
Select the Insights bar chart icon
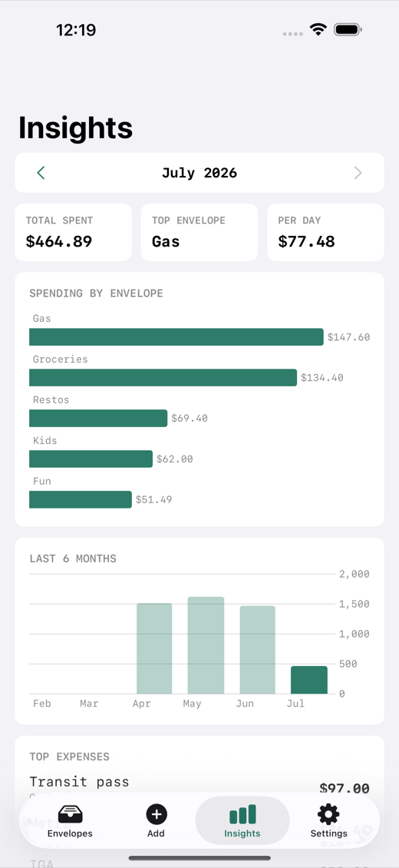coord(242,814)
